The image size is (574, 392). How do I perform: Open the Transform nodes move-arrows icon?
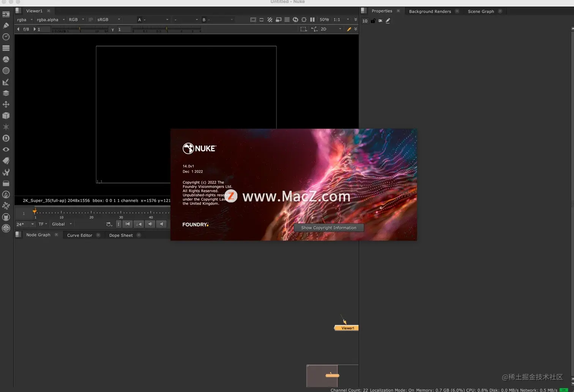click(6, 104)
